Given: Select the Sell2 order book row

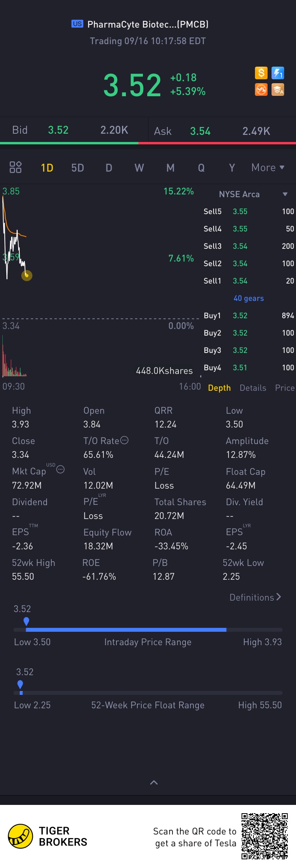Looking at the screenshot, I should coord(249,263).
